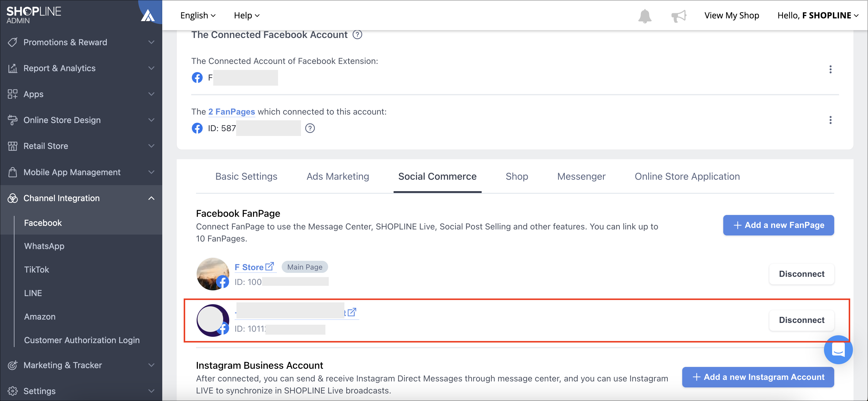Click external link icon on the second FanPage
The height and width of the screenshot is (401, 868).
[x=352, y=312]
